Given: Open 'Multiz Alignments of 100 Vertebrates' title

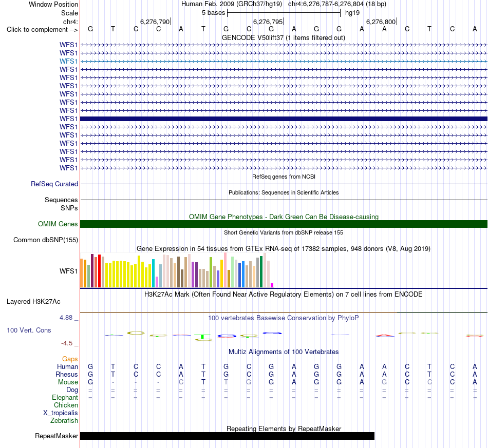Looking at the screenshot, I should (284, 352).
